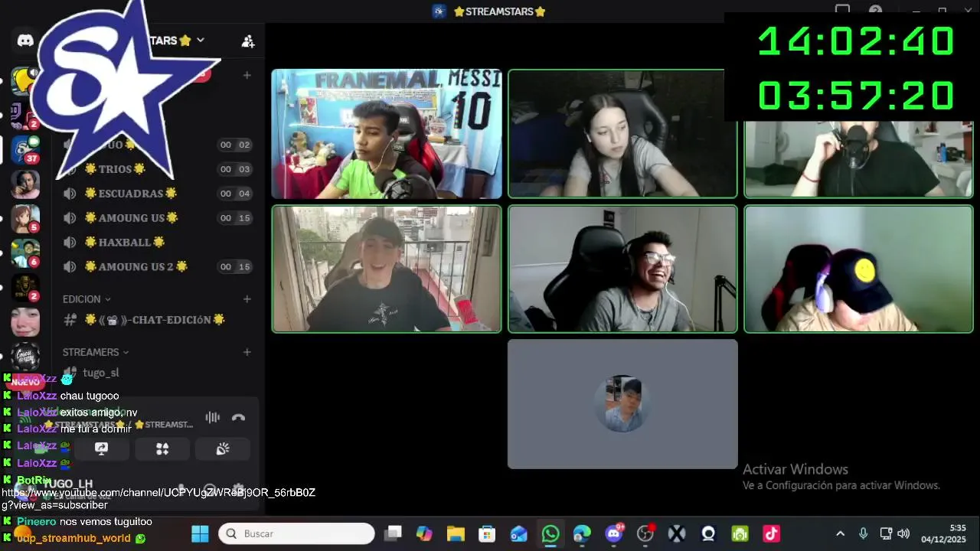Open the invite people icon beside server name
Viewport: 980px width, 551px height.
[x=247, y=41]
